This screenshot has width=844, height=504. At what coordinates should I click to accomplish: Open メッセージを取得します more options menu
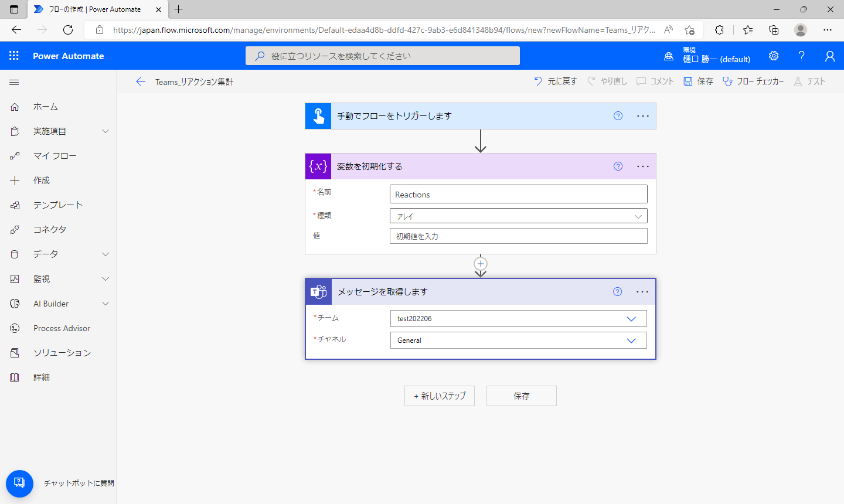642,292
